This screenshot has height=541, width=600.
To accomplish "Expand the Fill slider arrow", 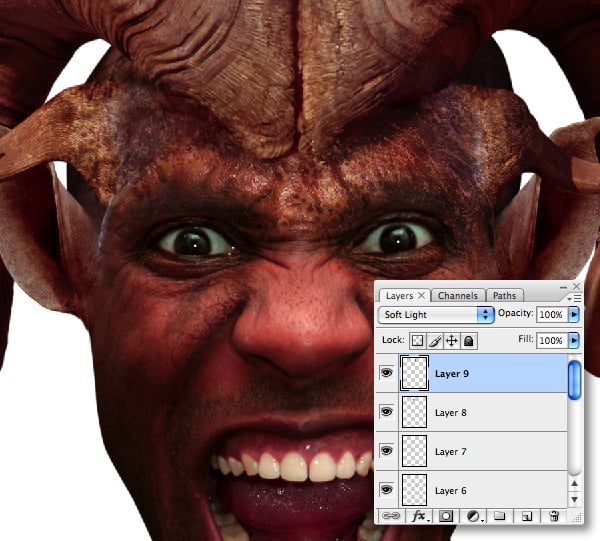I will tap(574, 341).
